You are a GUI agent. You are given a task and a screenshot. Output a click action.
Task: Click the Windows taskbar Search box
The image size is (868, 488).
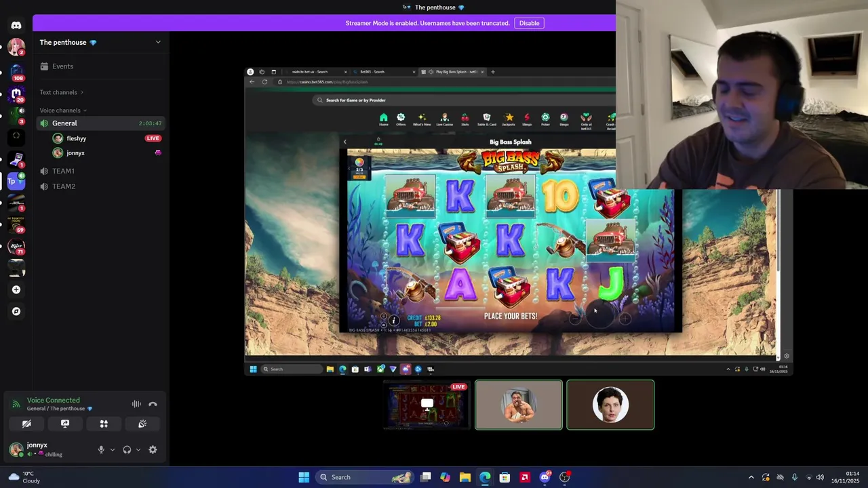[x=365, y=477]
